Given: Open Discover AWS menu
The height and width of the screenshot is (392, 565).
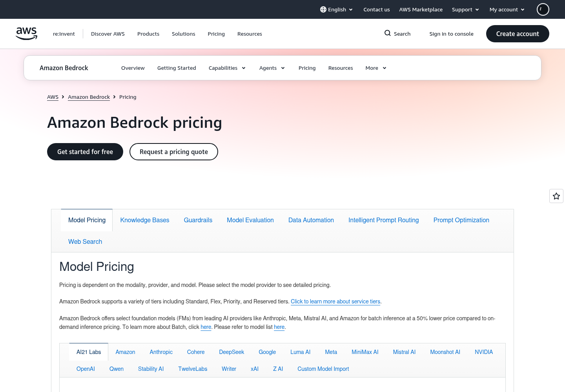Looking at the screenshot, I should point(108,34).
